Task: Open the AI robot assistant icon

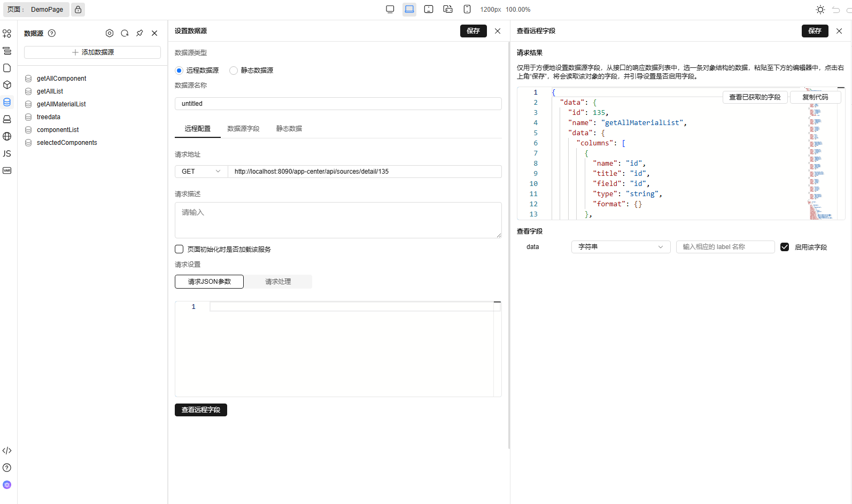Action: pyautogui.click(x=7, y=485)
